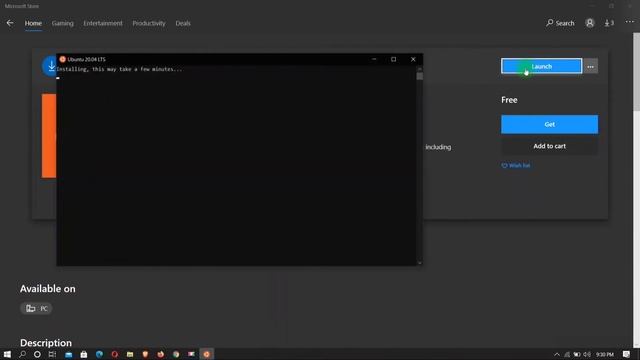Image resolution: width=640 pixels, height=360 pixels.
Task: Open network status in system tray
Action: [567, 354]
